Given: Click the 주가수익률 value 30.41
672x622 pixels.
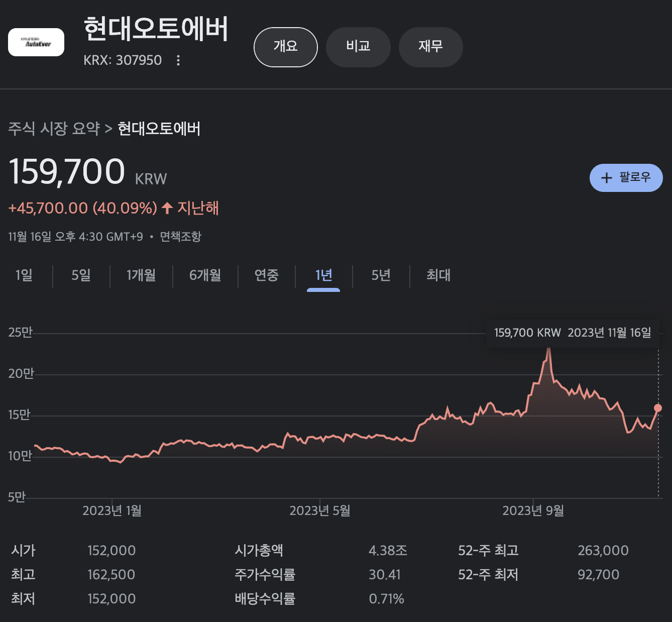Looking at the screenshot, I should pyautogui.click(x=385, y=575).
